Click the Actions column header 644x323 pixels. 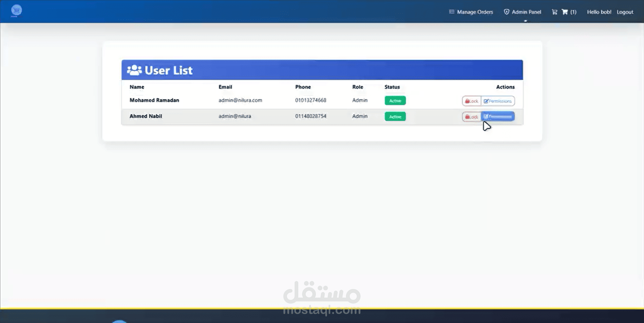505,87
